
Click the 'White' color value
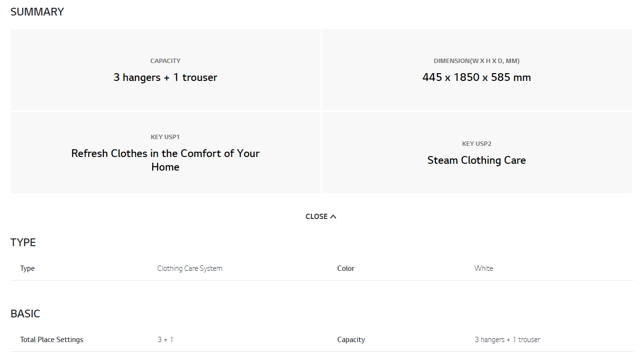tap(483, 268)
